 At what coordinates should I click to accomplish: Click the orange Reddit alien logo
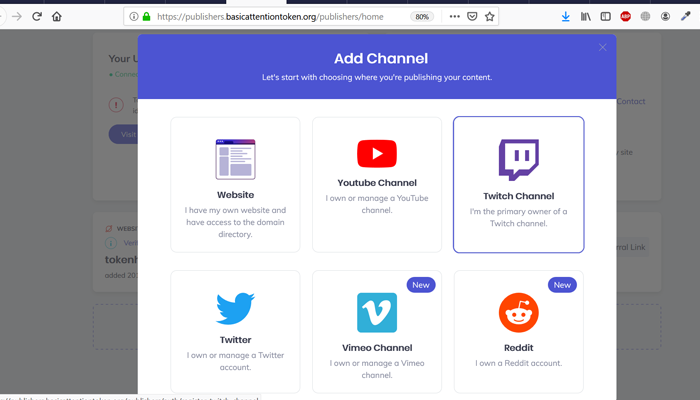519,312
